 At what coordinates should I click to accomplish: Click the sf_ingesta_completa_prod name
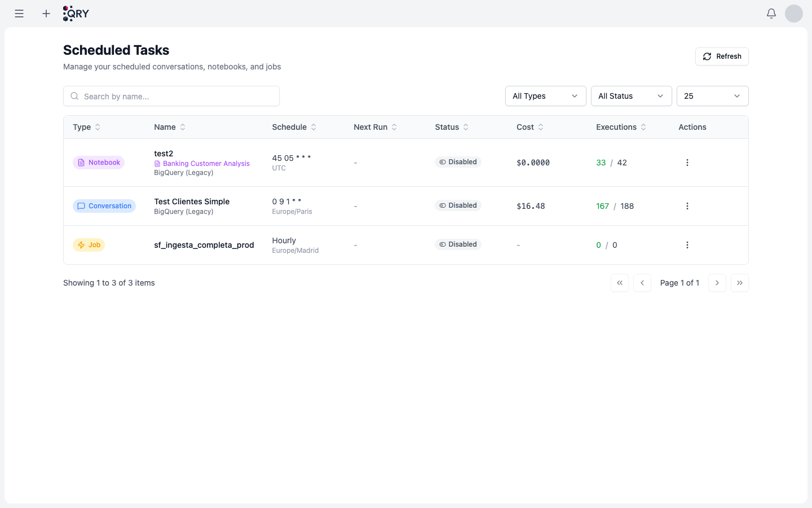(x=204, y=245)
